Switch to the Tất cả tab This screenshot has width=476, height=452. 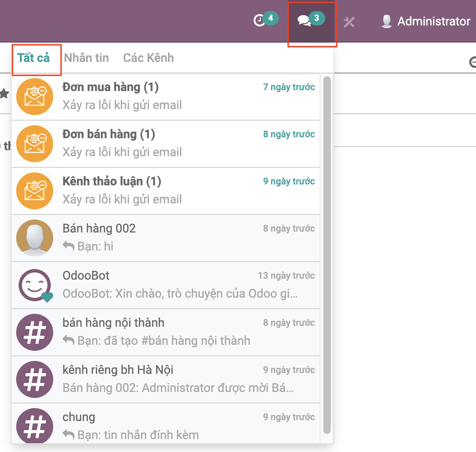pos(33,58)
